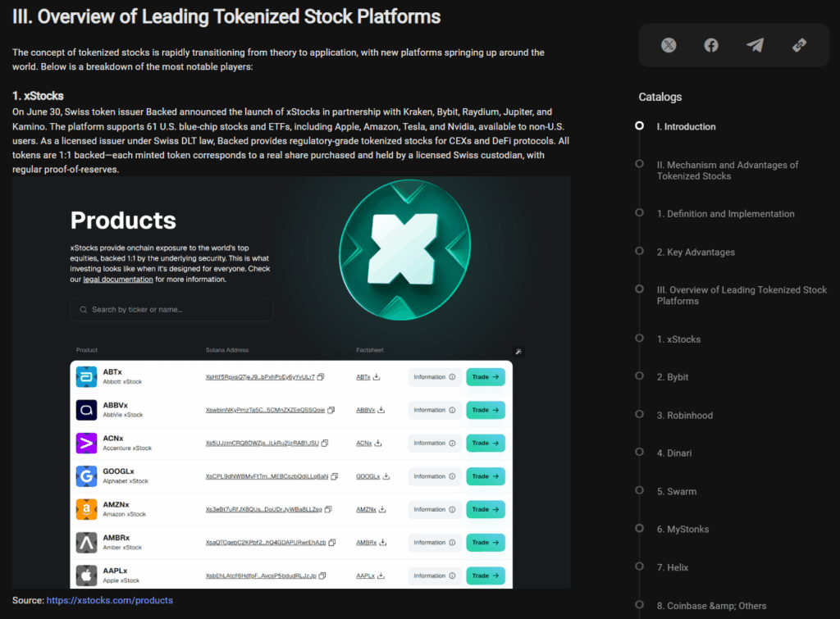Viewport: 840px width, 619px height.
Task: Copy article link with chain icon
Action: pos(799,45)
